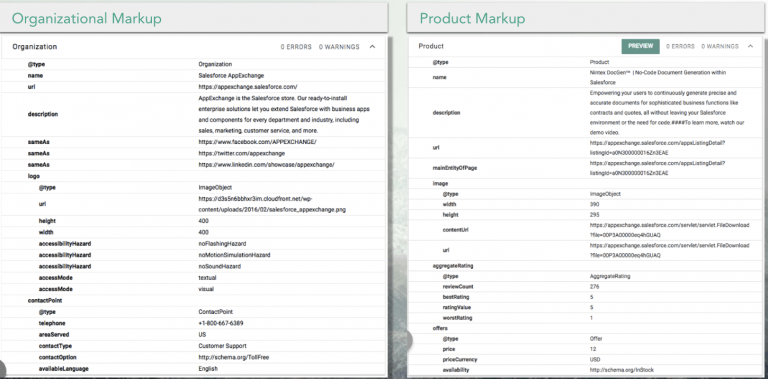Click the logo 'height' property label
The height and width of the screenshot is (379, 768).
[46, 221]
